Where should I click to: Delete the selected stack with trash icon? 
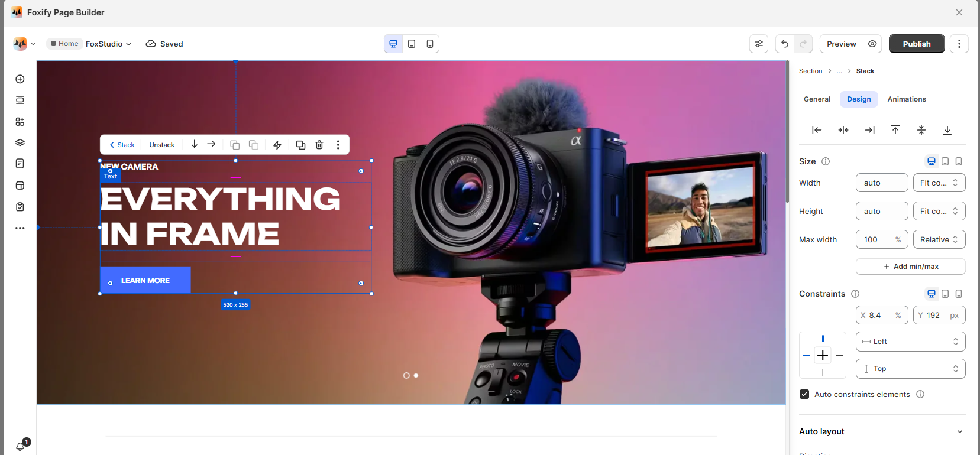[x=319, y=145]
